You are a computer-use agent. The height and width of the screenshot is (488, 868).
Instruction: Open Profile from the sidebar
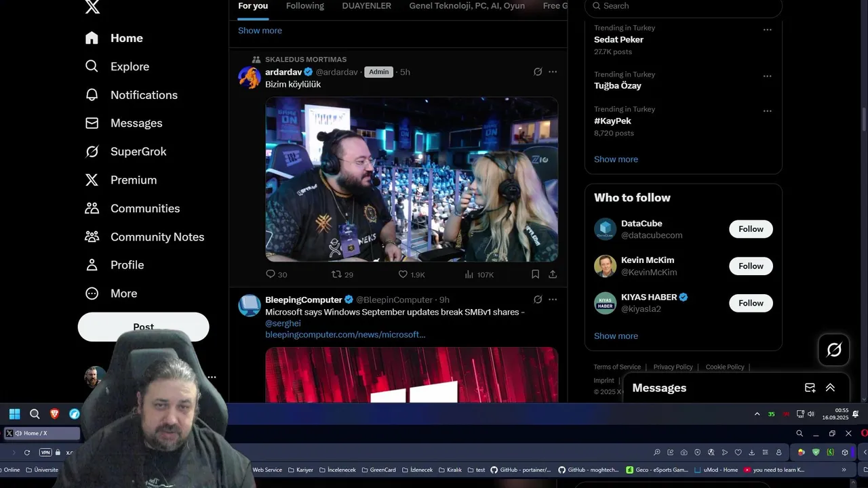114,265
